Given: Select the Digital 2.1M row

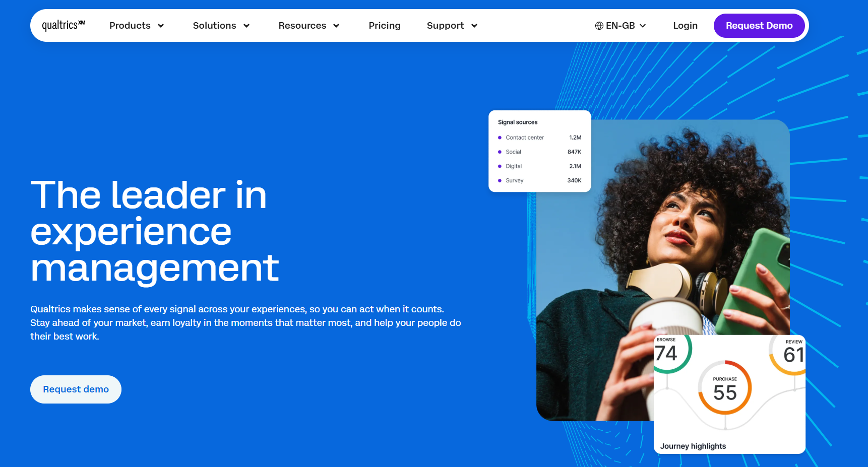Looking at the screenshot, I should point(539,166).
